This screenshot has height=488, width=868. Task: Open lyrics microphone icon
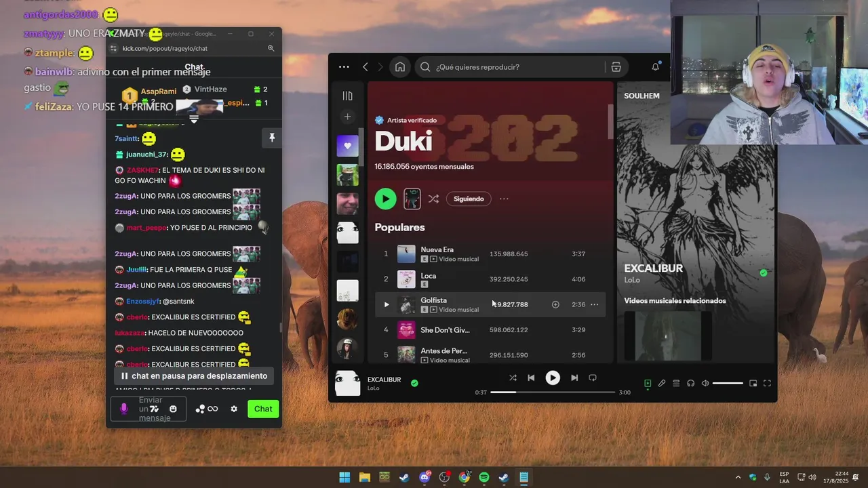[x=662, y=384]
